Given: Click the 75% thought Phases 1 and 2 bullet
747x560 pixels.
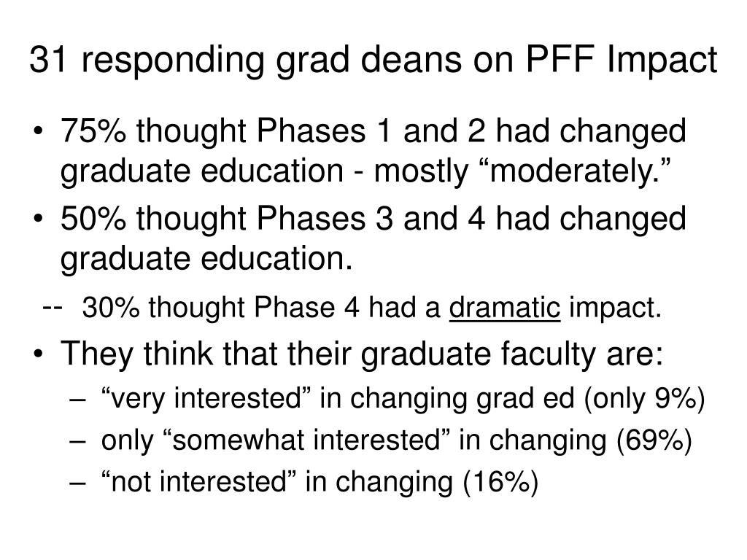Looking at the screenshot, I should (x=373, y=150).
